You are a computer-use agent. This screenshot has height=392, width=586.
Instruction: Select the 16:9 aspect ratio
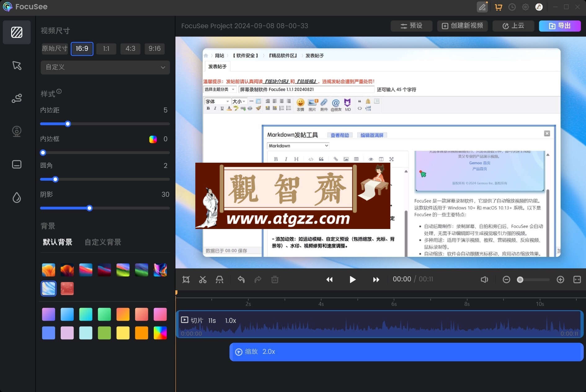82,49
